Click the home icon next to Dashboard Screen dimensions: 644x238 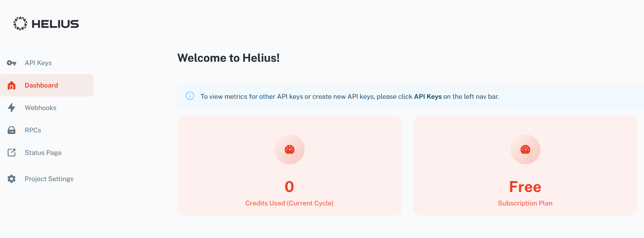pyautogui.click(x=12, y=85)
